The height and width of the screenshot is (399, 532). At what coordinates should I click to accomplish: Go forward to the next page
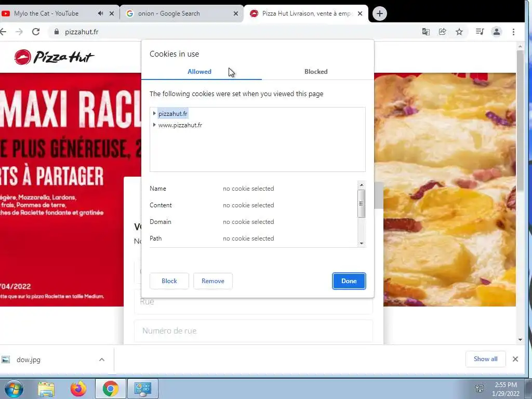tap(19, 32)
